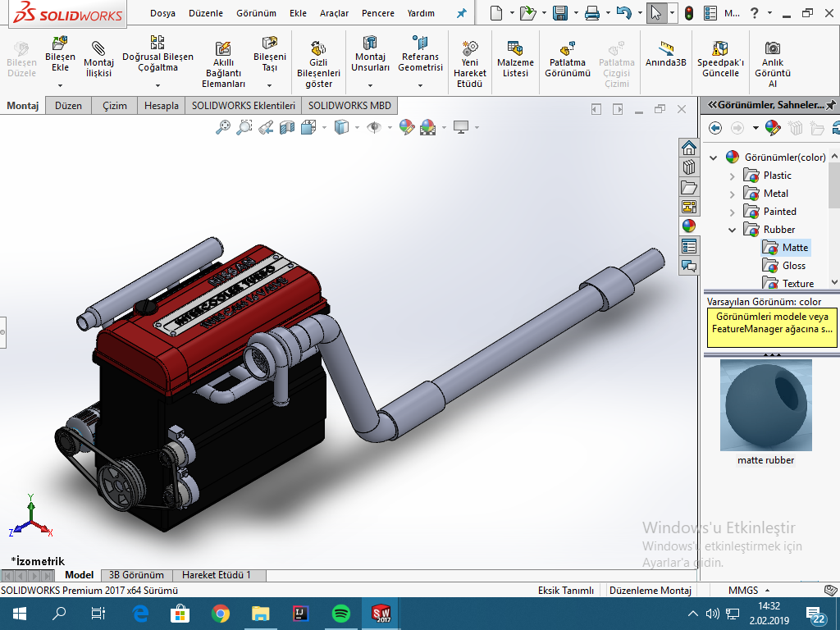
Task: Click the Windows Start button
Action: point(20,614)
